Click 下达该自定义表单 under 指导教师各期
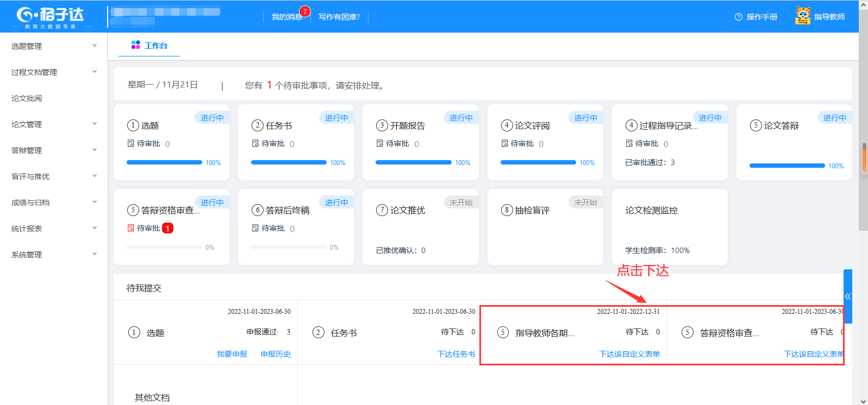The width and height of the screenshot is (868, 405). coord(629,354)
